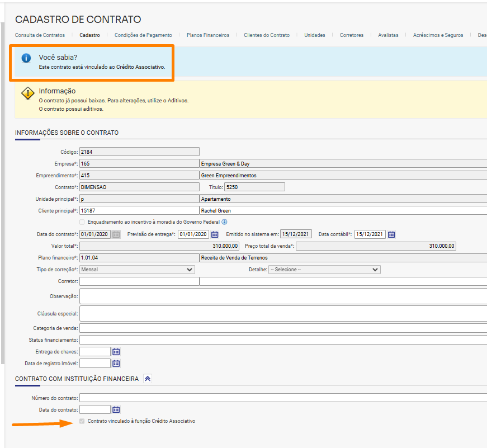The image size is (487, 448).
Task: Open Acréscimos e Seguros tab
Action: pyautogui.click(x=438, y=35)
